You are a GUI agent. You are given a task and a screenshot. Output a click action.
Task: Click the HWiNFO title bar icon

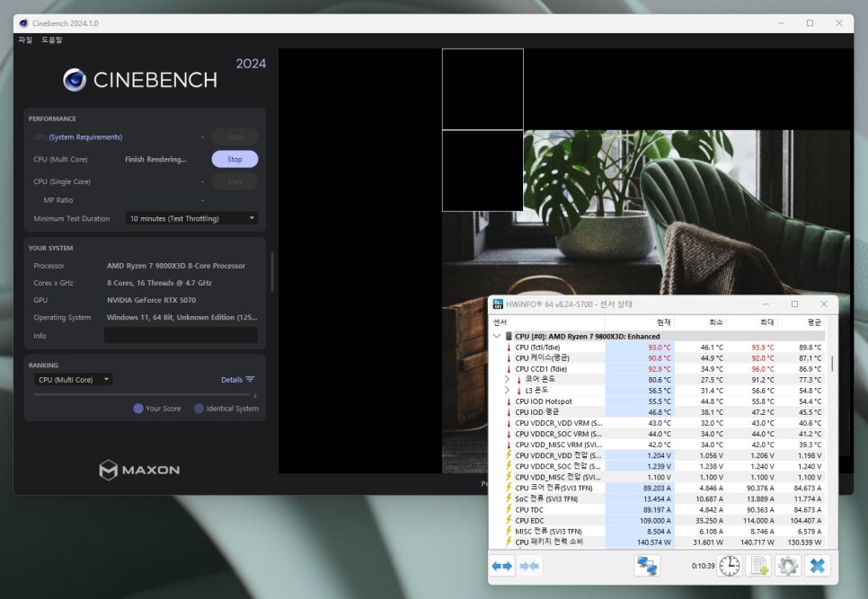(498, 304)
